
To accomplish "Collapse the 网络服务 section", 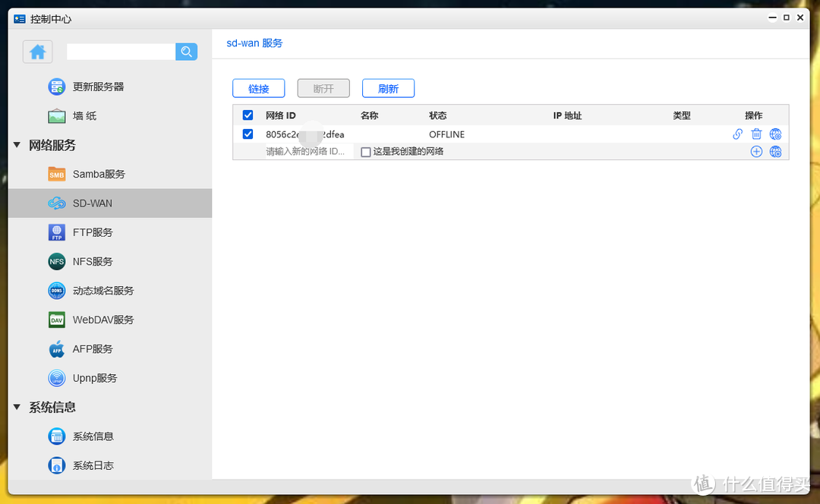I will coord(17,145).
